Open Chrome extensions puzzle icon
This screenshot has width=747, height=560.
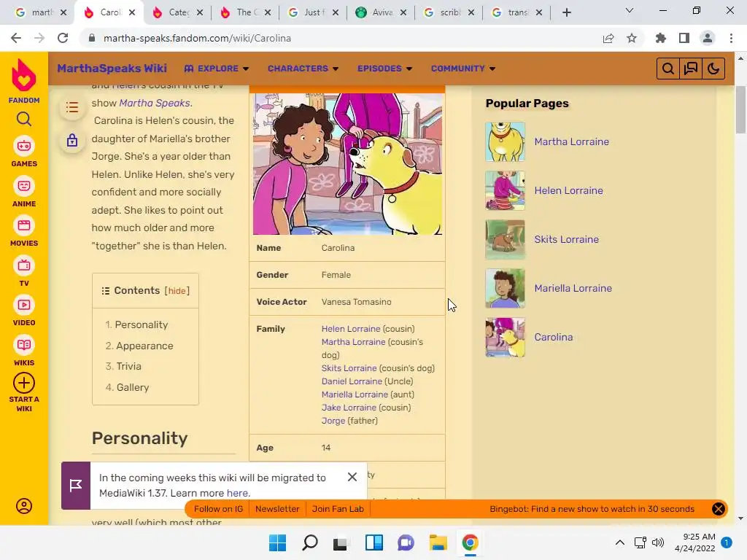[x=661, y=38]
